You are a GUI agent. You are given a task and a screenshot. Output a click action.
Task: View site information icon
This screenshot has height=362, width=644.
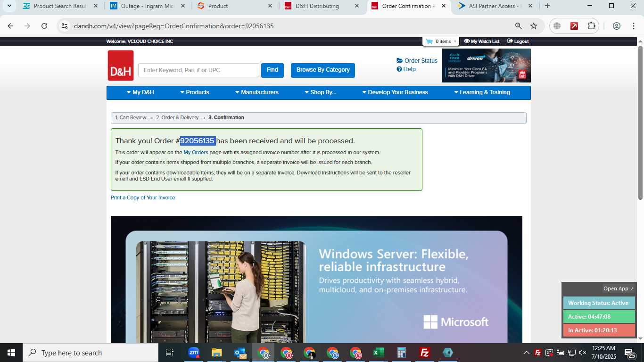tap(65, 26)
